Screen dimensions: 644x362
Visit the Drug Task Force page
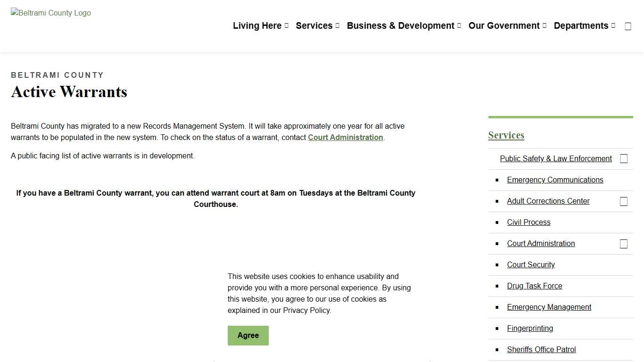point(534,286)
